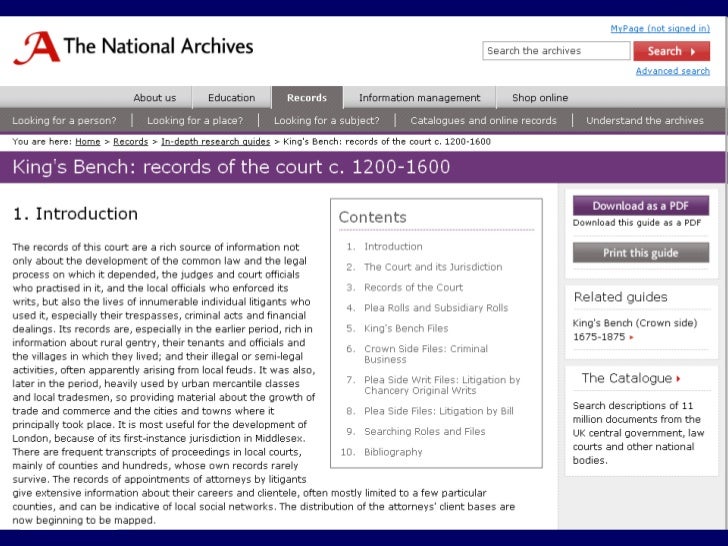The image size is (728, 546).
Task: Open the Education tab
Action: (231, 98)
